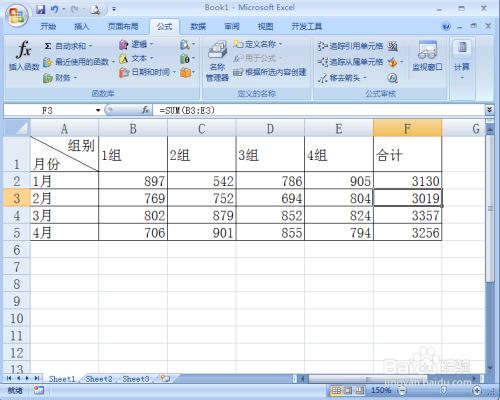Screen dimensions: 500x400
Task: Click the formula bar containing =SUM(B3:E3)
Action: click(318, 110)
